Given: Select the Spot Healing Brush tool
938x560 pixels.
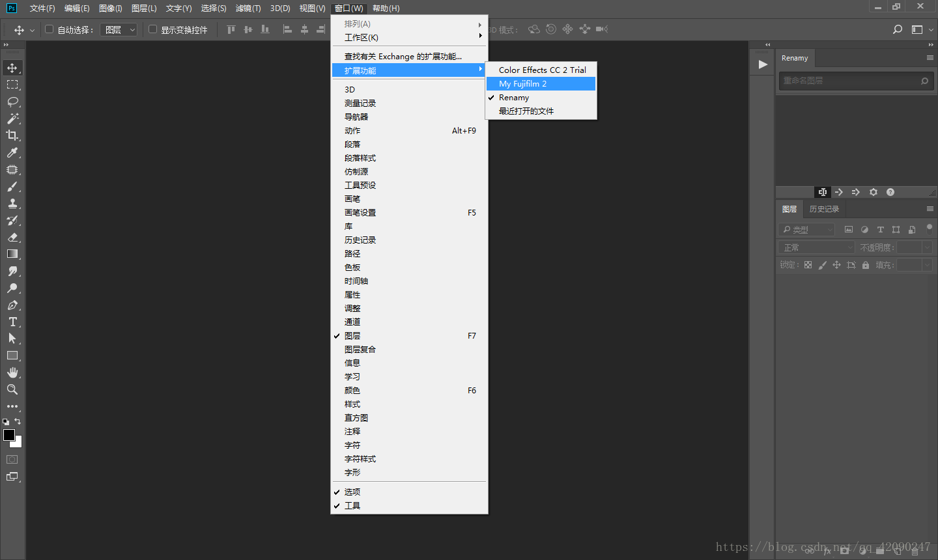Looking at the screenshot, I should click(12, 169).
